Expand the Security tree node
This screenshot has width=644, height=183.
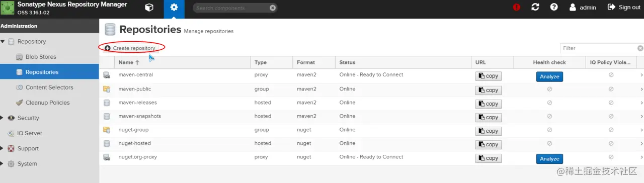(3, 118)
